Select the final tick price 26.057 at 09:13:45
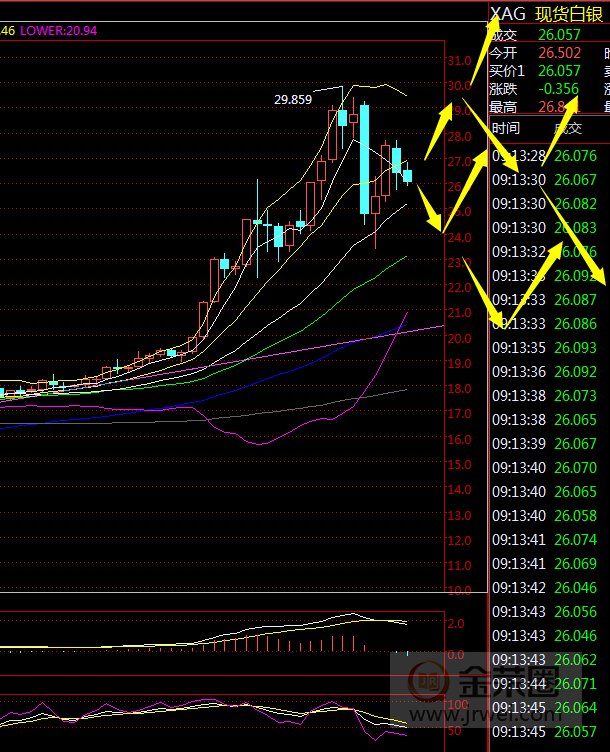This screenshot has height=752, width=610. [575, 732]
